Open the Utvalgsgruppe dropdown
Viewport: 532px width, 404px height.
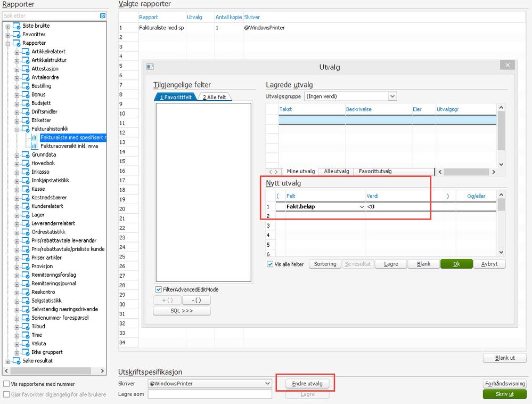tap(392, 96)
